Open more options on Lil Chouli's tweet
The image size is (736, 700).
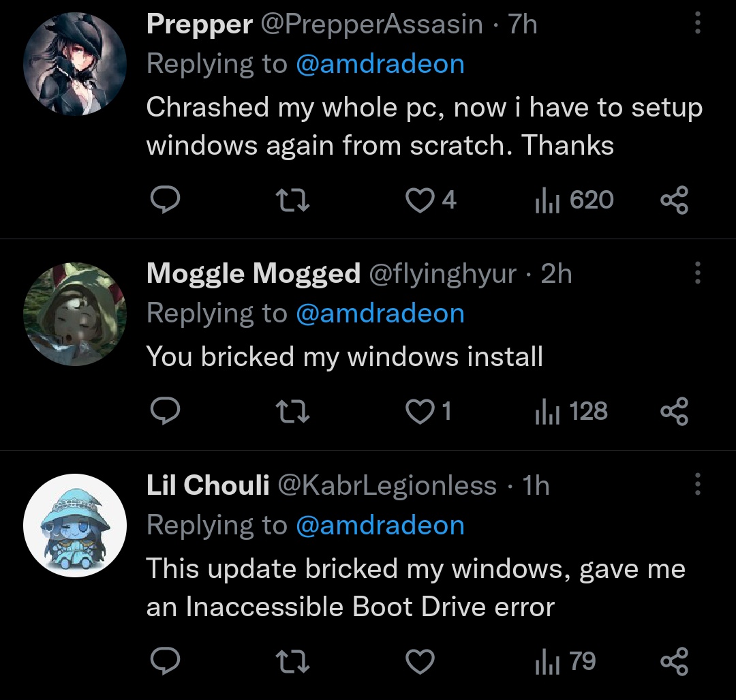click(x=697, y=485)
